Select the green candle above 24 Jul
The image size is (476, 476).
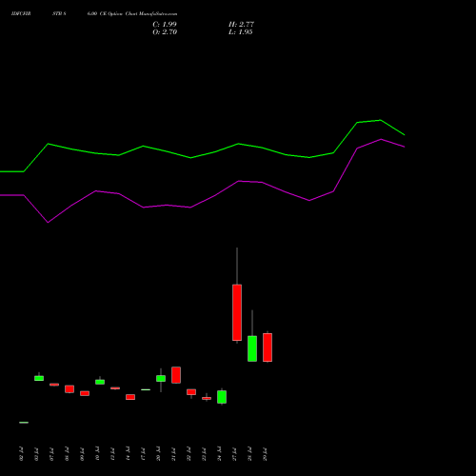[x=222, y=397]
